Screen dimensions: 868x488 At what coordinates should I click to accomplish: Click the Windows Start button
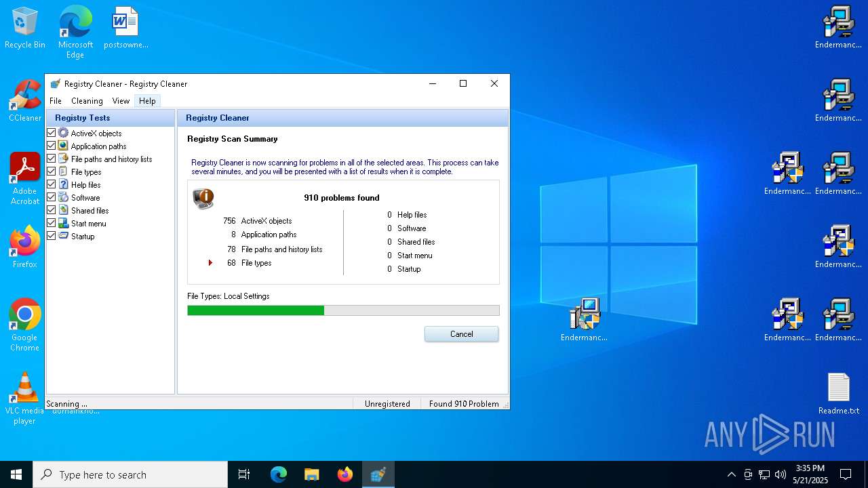tap(16, 474)
